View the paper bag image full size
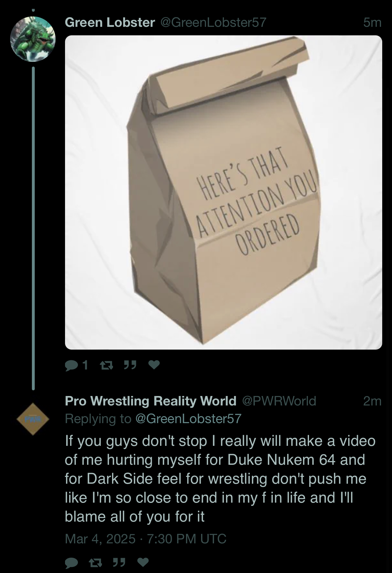 point(223,192)
